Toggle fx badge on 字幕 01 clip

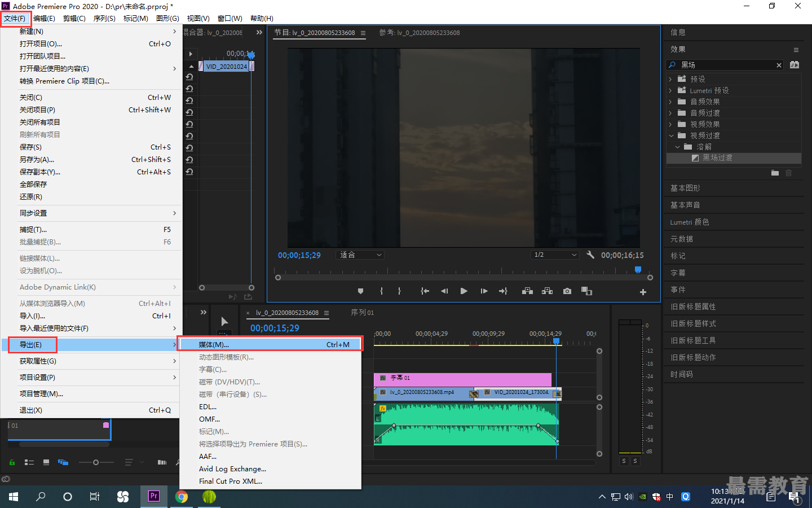[x=383, y=378]
